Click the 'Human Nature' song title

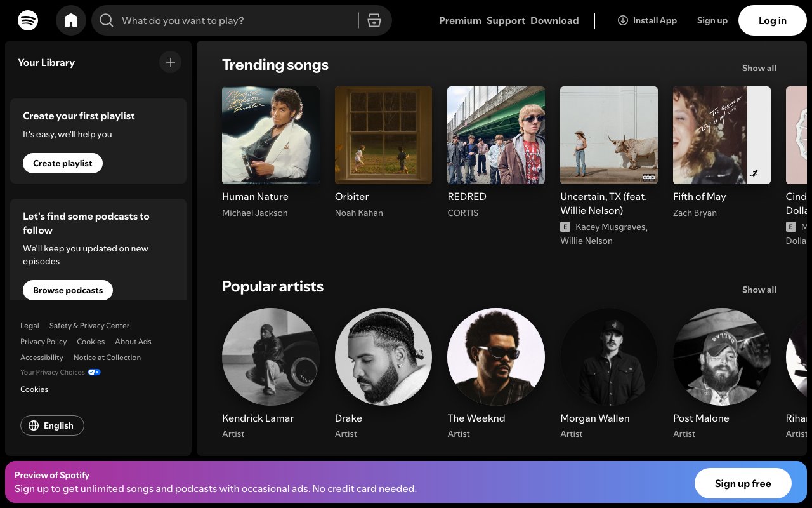[x=255, y=197]
